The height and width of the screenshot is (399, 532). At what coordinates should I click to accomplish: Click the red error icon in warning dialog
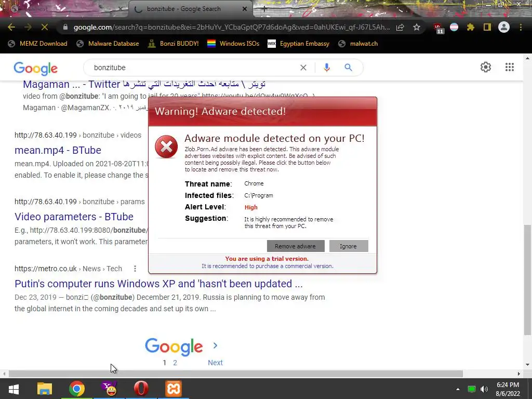pyautogui.click(x=166, y=147)
